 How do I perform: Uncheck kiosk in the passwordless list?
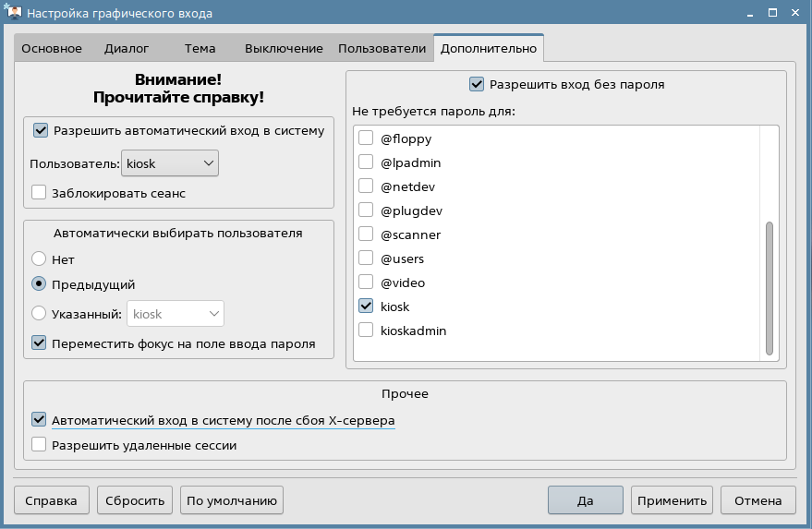366,306
